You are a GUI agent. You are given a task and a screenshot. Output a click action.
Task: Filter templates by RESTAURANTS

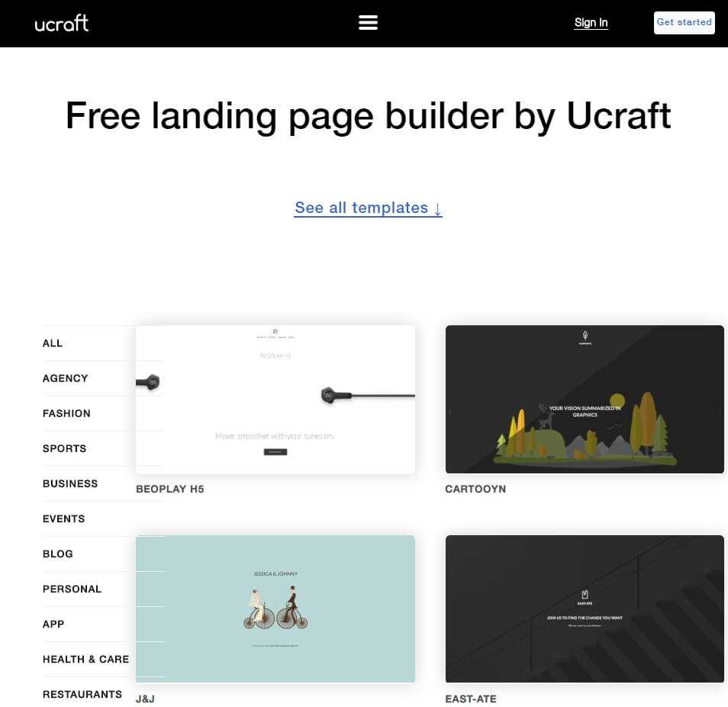(82, 694)
